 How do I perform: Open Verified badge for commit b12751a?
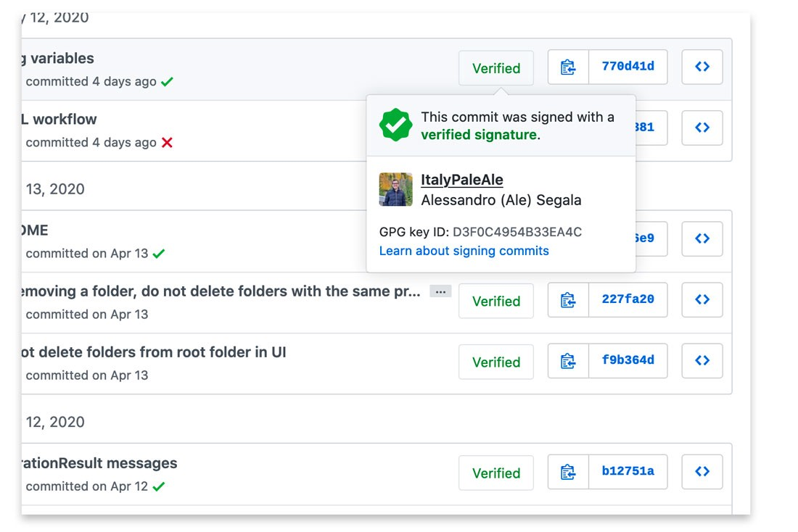pyautogui.click(x=496, y=473)
